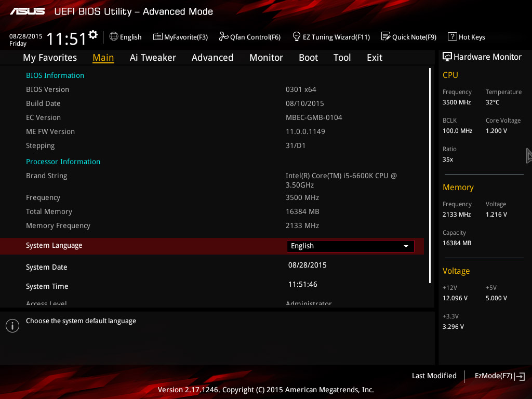Open Quick Note notepad icon
The width and height of the screenshot is (532, 399).
pyautogui.click(x=386, y=36)
